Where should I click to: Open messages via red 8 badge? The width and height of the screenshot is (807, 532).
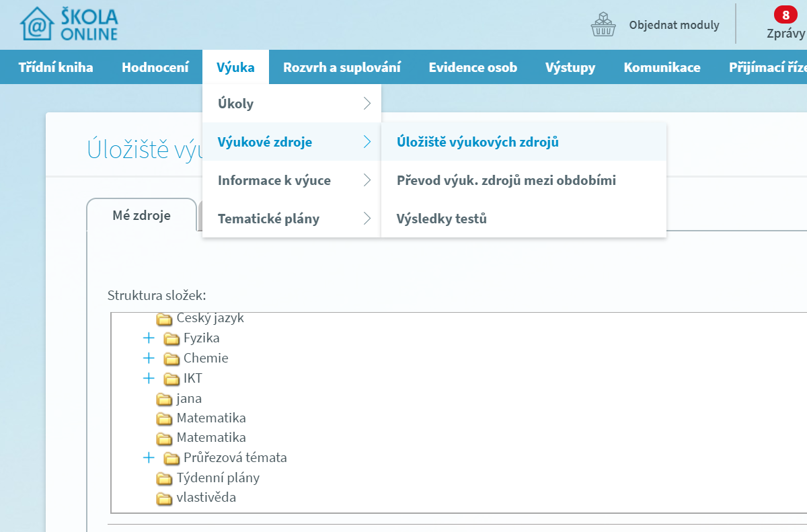tap(785, 15)
